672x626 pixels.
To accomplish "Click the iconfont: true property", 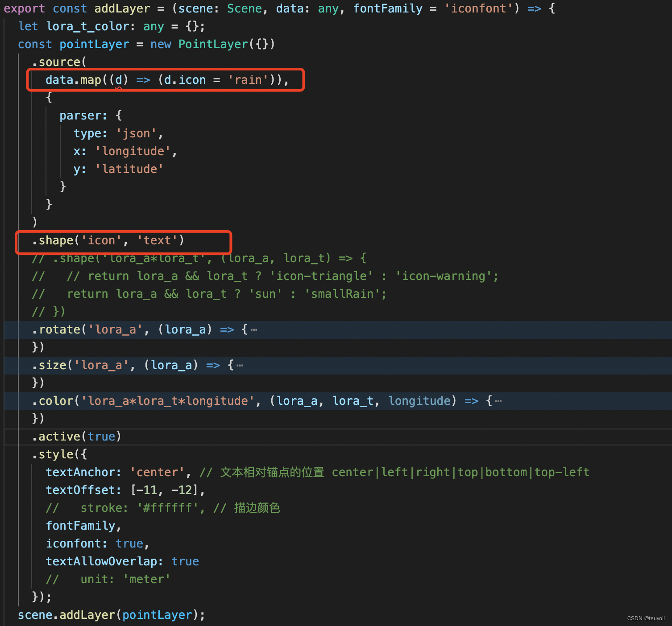I will pyautogui.click(x=94, y=544).
